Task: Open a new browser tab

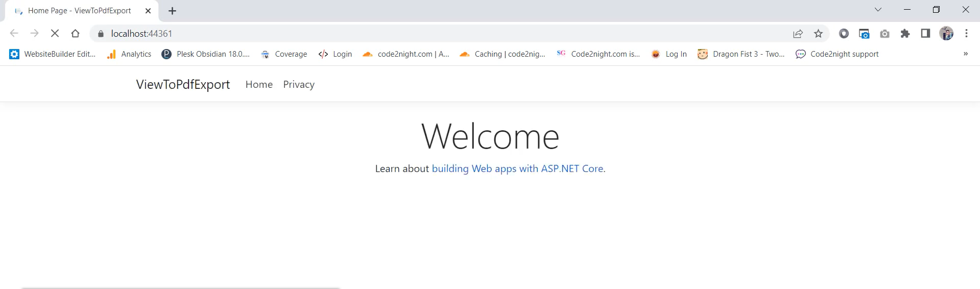Action: click(173, 11)
